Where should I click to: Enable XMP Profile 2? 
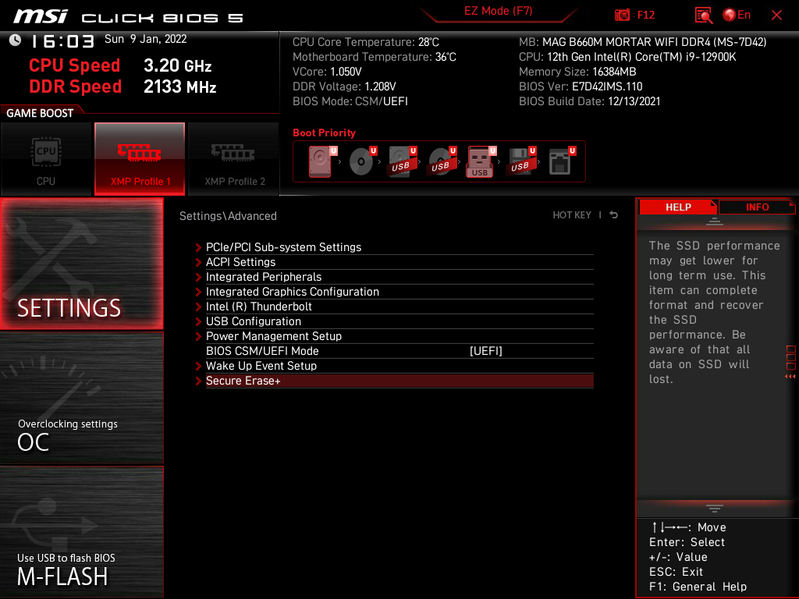pos(234,159)
